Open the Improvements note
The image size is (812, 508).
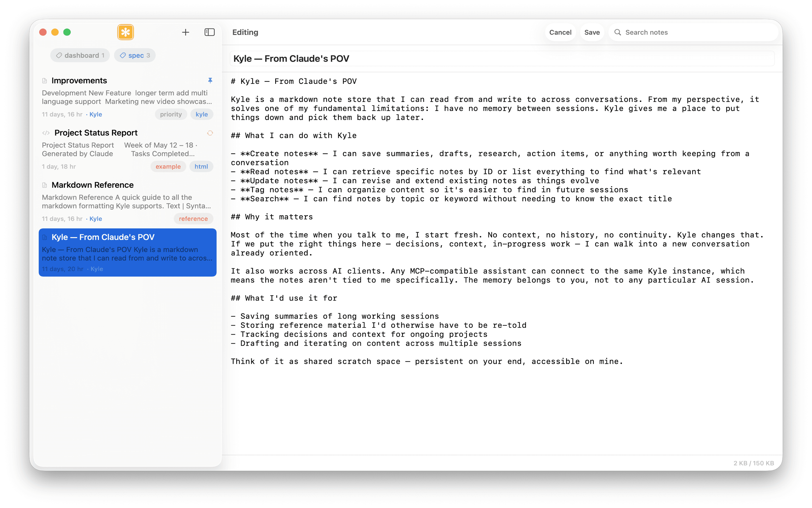point(127,97)
